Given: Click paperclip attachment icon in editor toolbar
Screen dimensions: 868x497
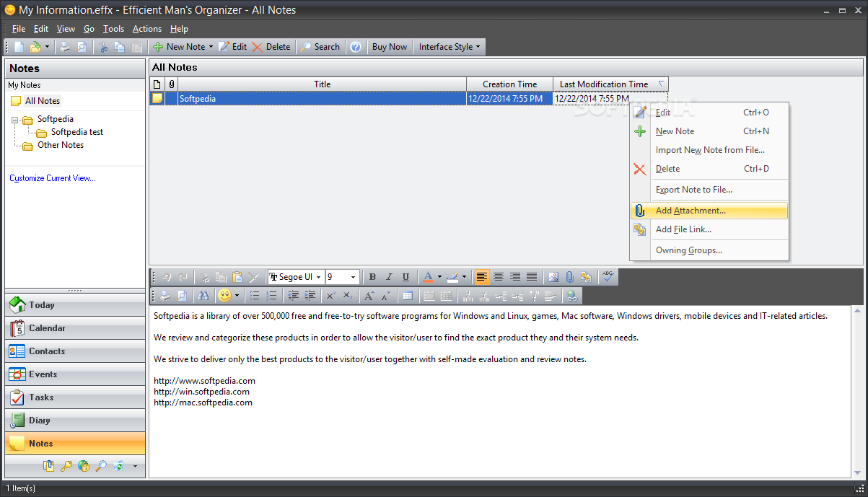Looking at the screenshot, I should click(x=569, y=277).
